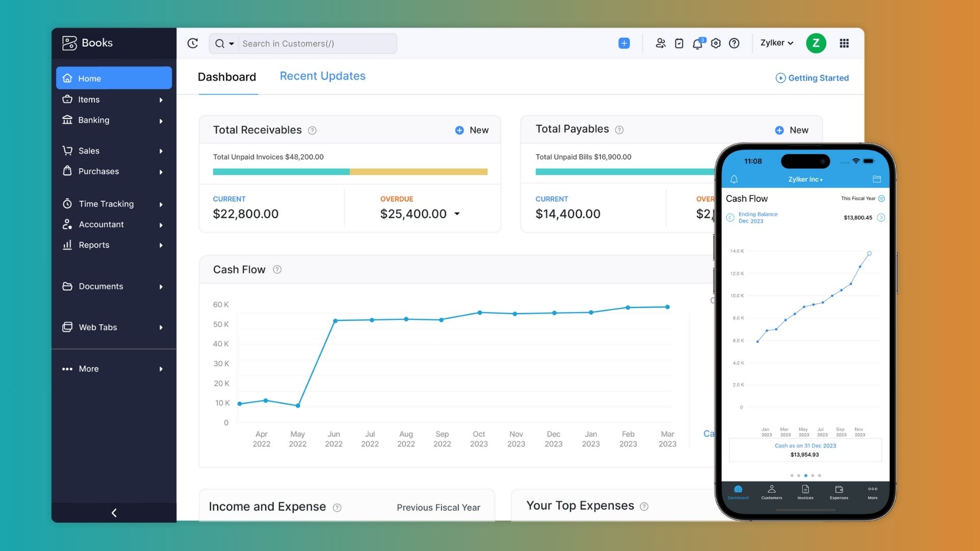This screenshot has width=980, height=551.
Task: Click the teal current receivables bar
Action: (x=281, y=172)
